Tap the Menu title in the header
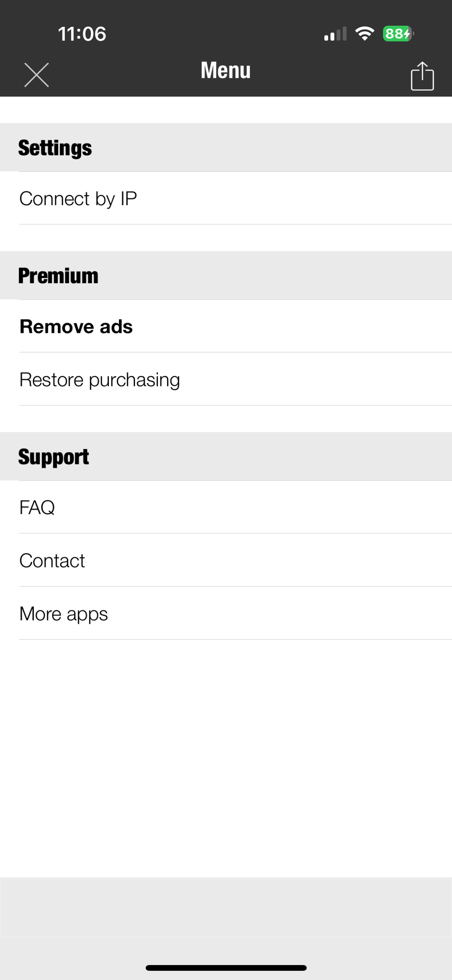Screen dimensions: 452x980 [226, 70]
